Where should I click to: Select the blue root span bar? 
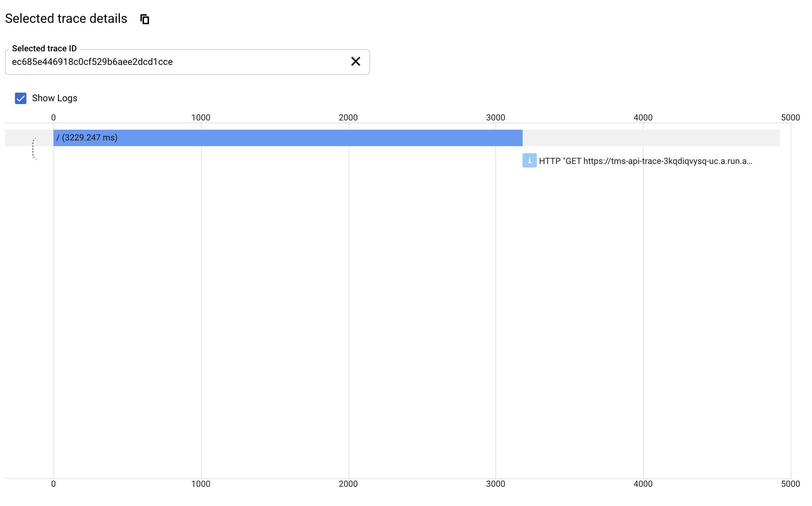(321, 138)
